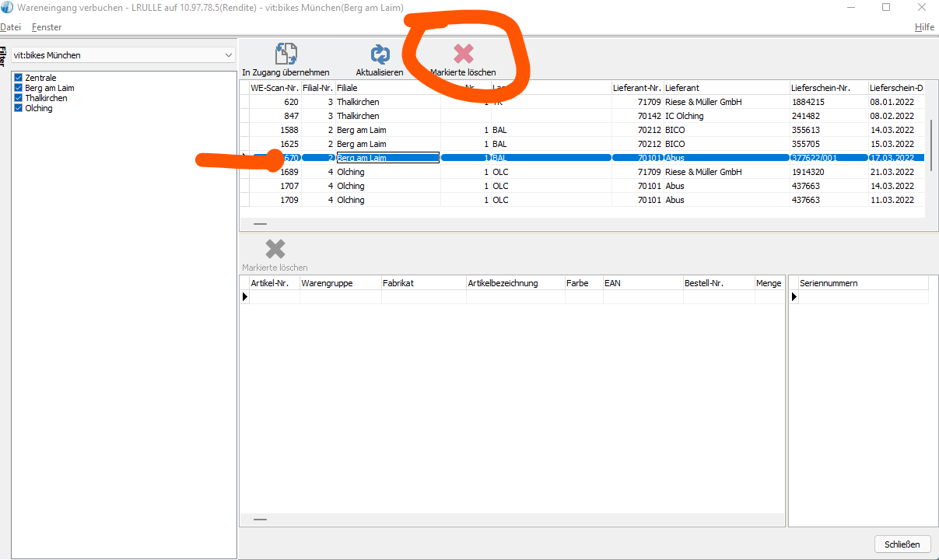Click the Aktualisieren refresh icon
The image size is (939, 560).
pyautogui.click(x=380, y=54)
